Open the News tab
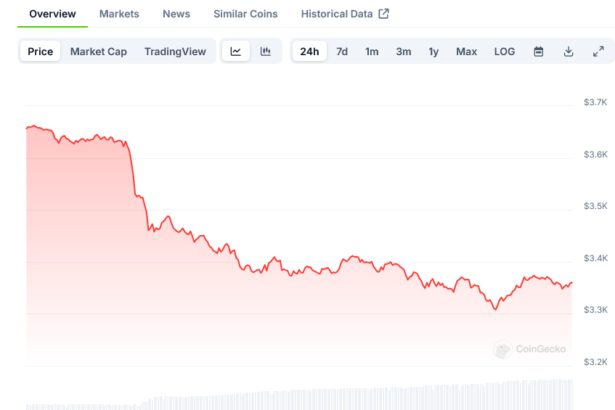Image resolution: width=615 pixels, height=410 pixels. [176, 14]
